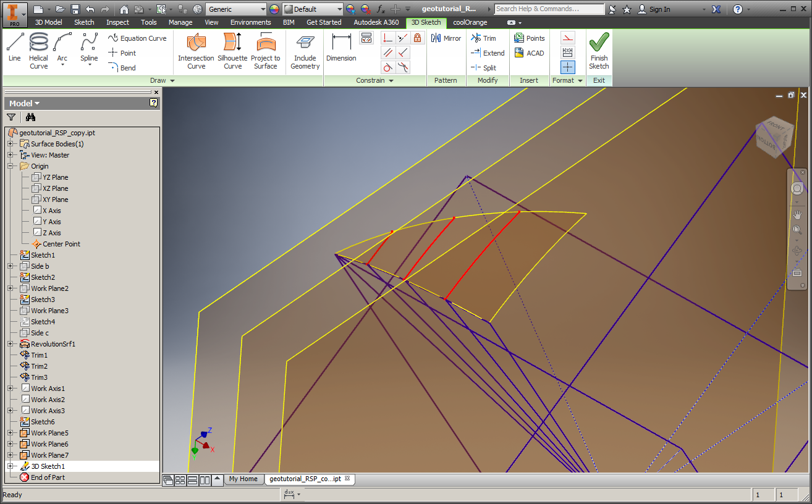This screenshot has height=504, width=812.
Task: Apply the Fix lock constraint
Action: [x=418, y=38]
